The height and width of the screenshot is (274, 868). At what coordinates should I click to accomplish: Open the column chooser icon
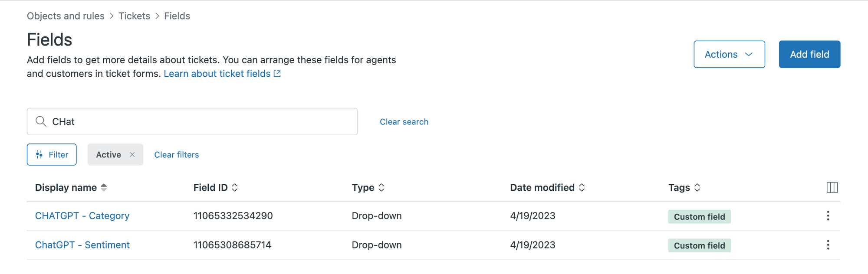(x=832, y=187)
